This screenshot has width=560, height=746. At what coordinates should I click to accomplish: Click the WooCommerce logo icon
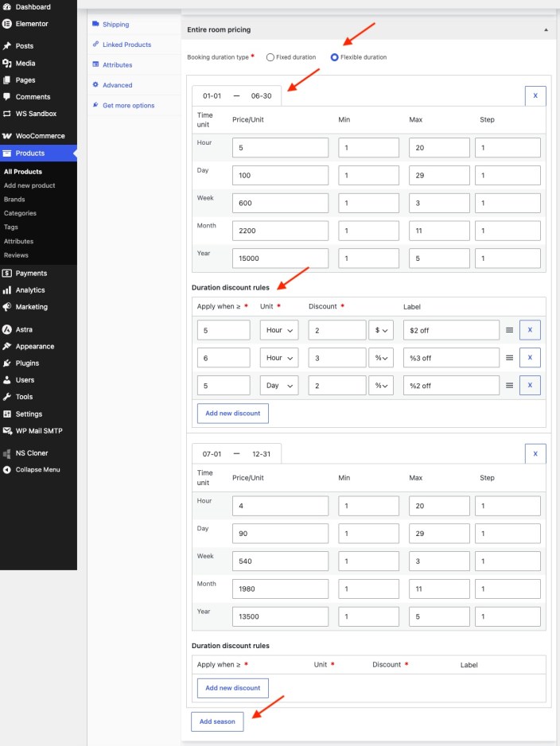point(6,136)
